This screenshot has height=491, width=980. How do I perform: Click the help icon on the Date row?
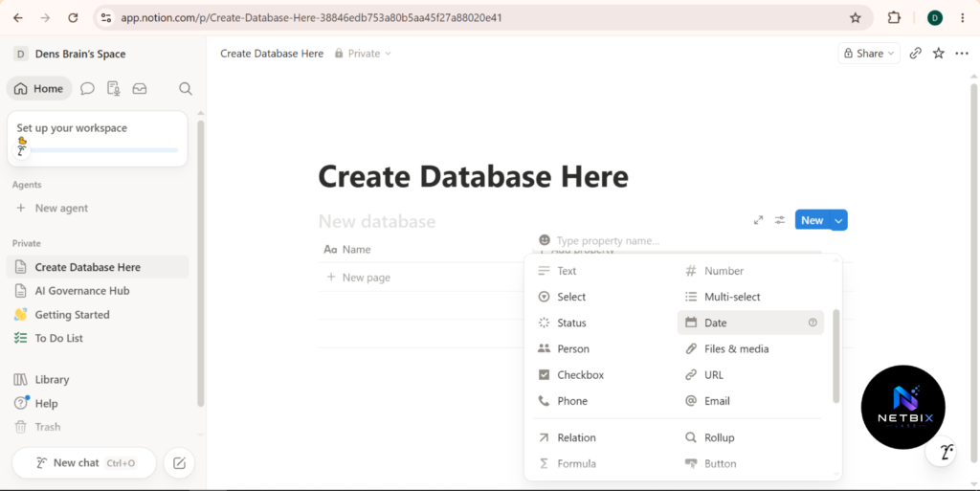pyautogui.click(x=813, y=323)
